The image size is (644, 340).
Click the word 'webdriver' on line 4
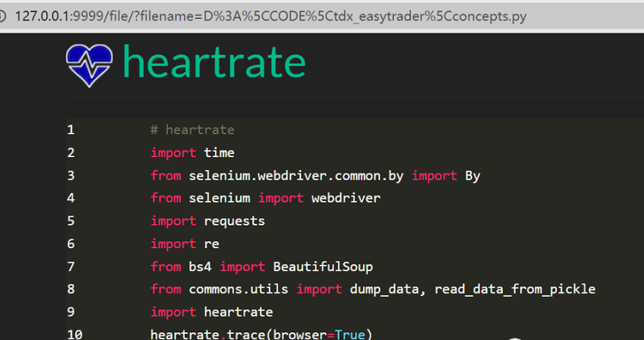tap(346, 198)
